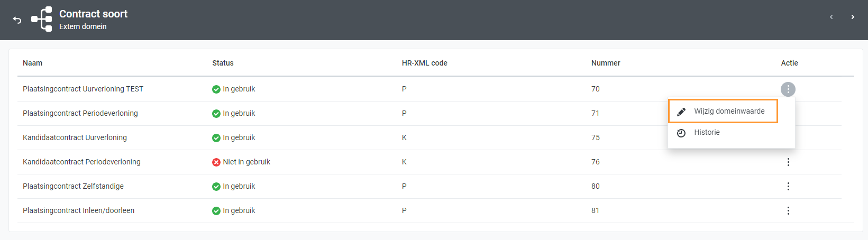Click the pencil icon for Wijzig domeinwaarde

click(x=681, y=112)
